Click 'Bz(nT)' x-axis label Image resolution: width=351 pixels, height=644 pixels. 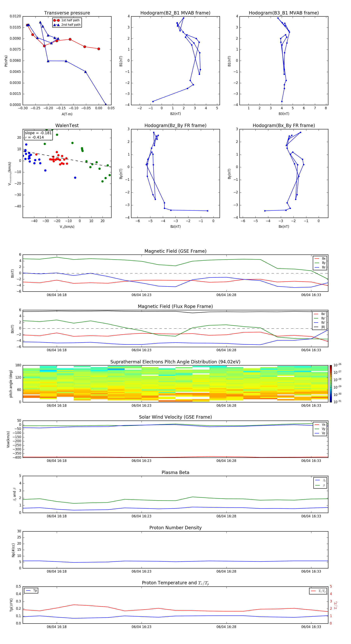[x=175, y=227]
